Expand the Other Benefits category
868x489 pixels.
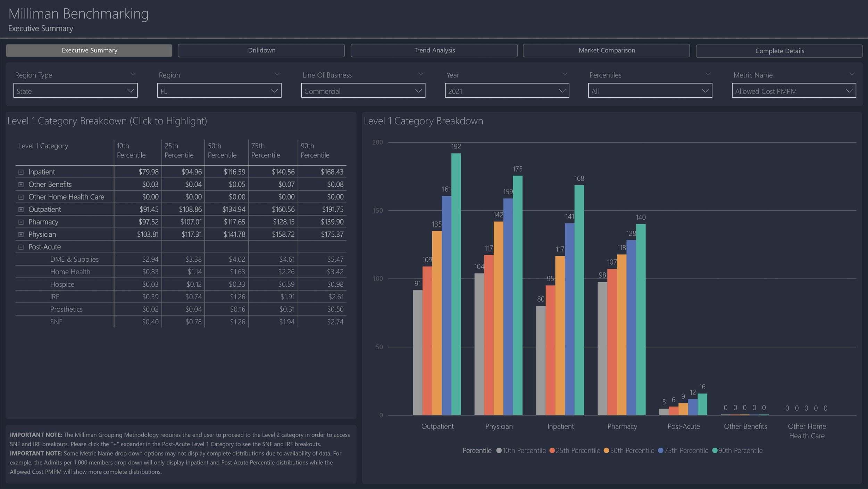pyautogui.click(x=21, y=185)
